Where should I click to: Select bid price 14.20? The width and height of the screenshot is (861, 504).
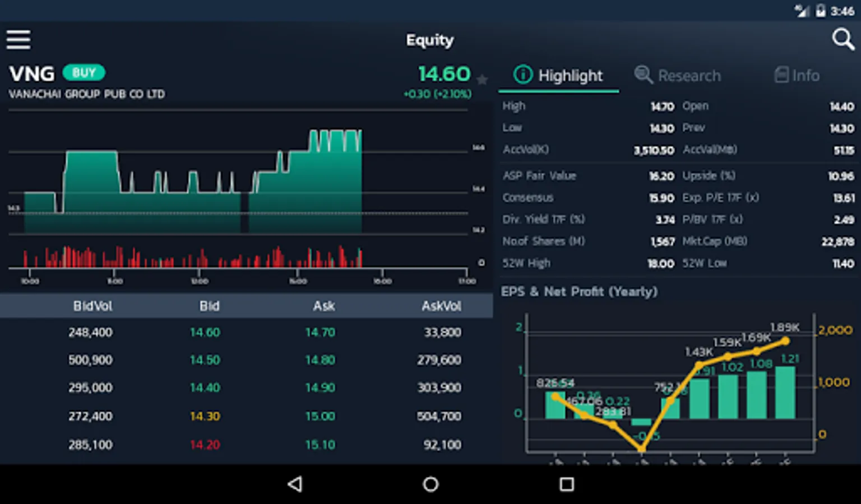[205, 445]
